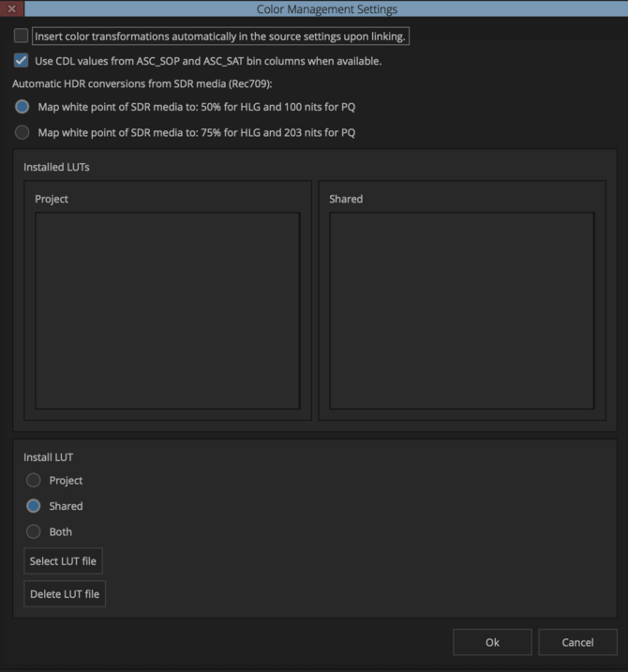
Task: Enable automatic color transformations upon linking checkbox
Action: (21, 36)
